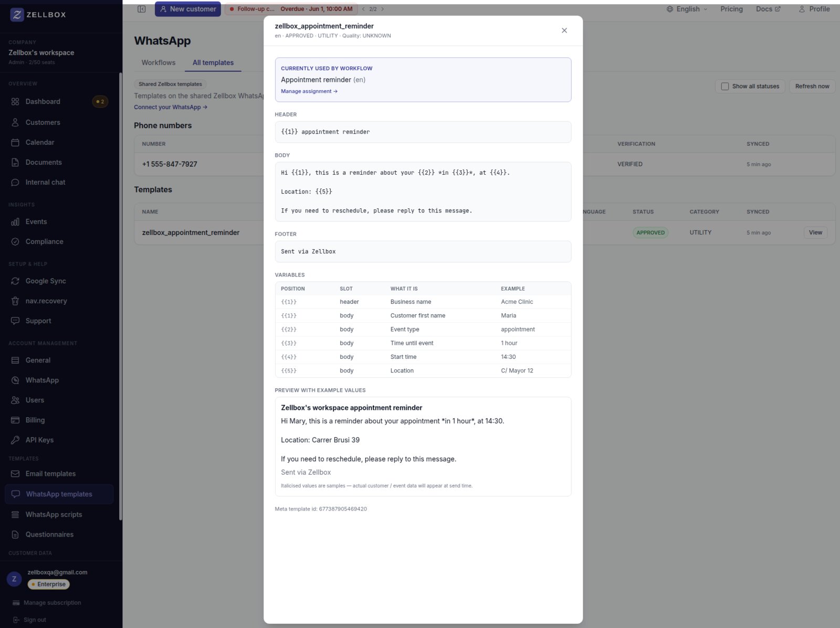
Task: Open the Profile menu
Action: 814,9
